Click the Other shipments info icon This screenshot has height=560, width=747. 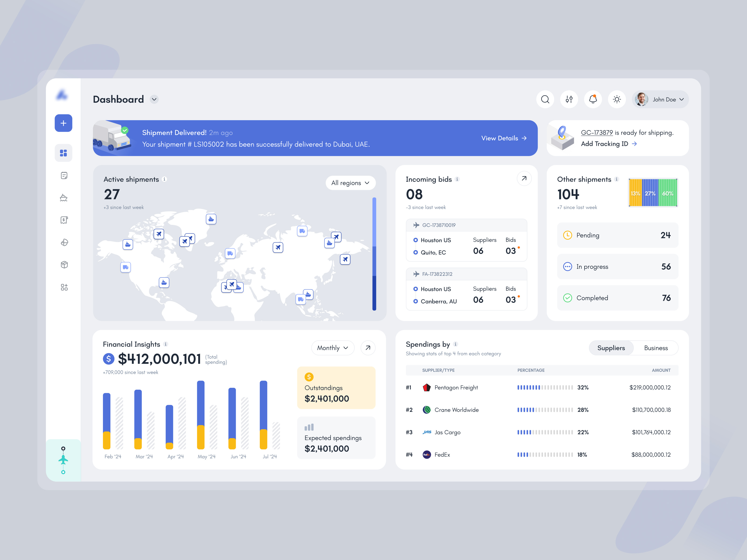coord(617,179)
